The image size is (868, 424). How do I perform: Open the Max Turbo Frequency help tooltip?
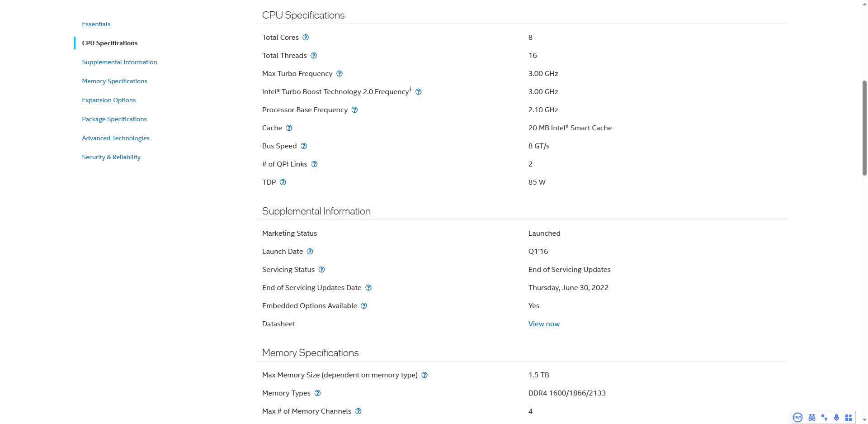340,74
